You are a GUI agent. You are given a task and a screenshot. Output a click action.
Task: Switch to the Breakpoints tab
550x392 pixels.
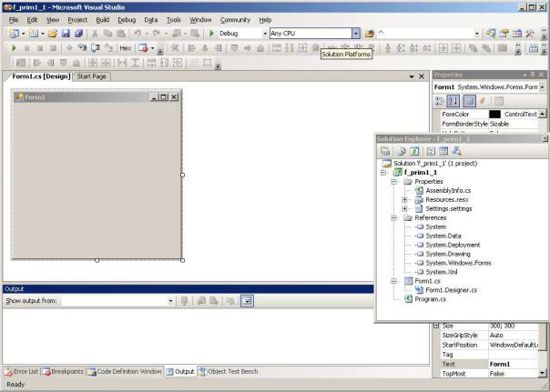click(x=64, y=372)
